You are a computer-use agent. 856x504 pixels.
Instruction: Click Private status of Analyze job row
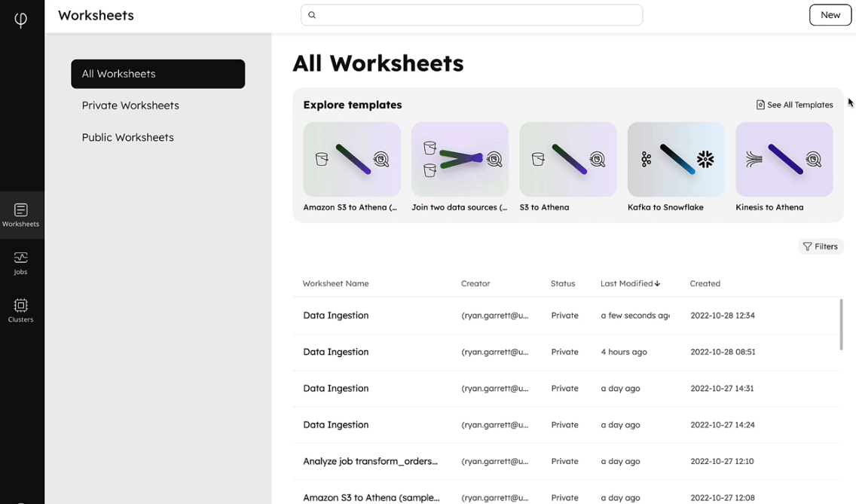[x=564, y=461]
